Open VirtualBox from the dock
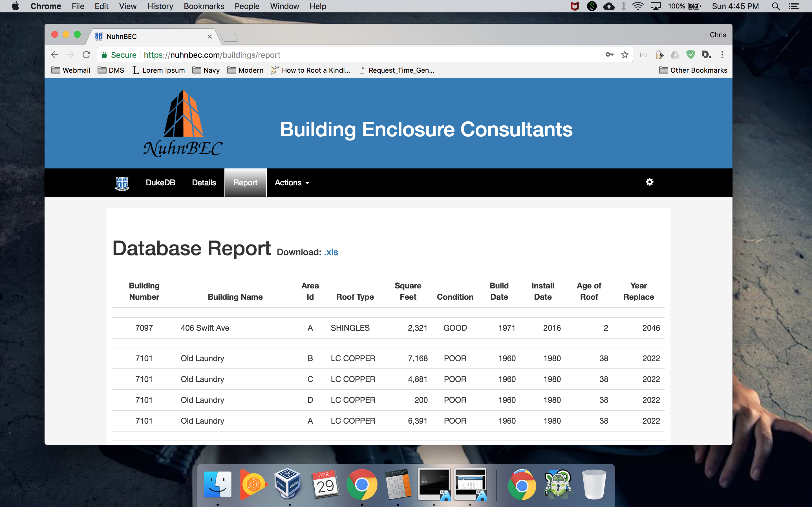This screenshot has height=507, width=812. pos(288,484)
